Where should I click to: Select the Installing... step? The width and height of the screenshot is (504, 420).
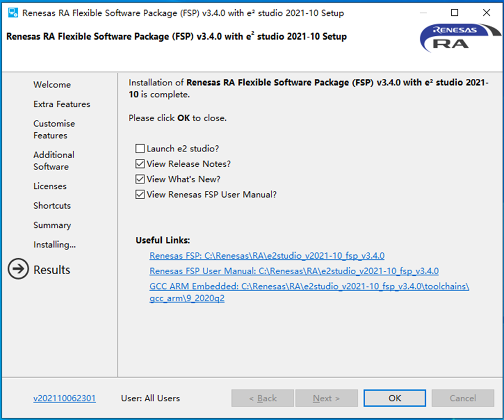(55, 244)
